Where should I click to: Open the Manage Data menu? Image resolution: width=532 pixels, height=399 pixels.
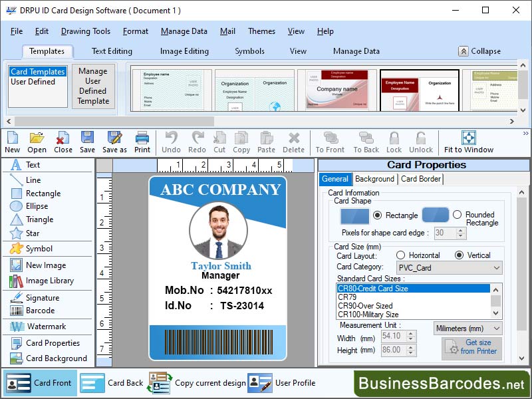pyautogui.click(x=184, y=31)
